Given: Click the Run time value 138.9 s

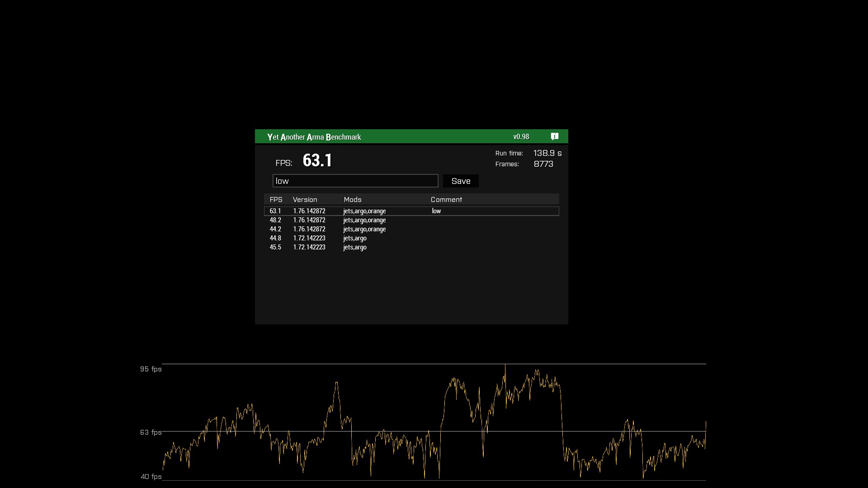Looking at the screenshot, I should click(547, 153).
